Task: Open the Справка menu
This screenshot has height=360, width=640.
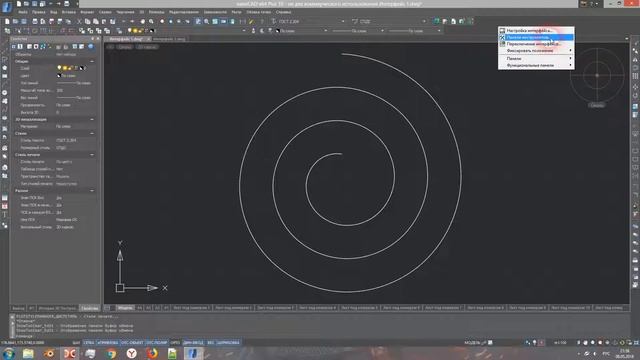Action: tap(283, 12)
